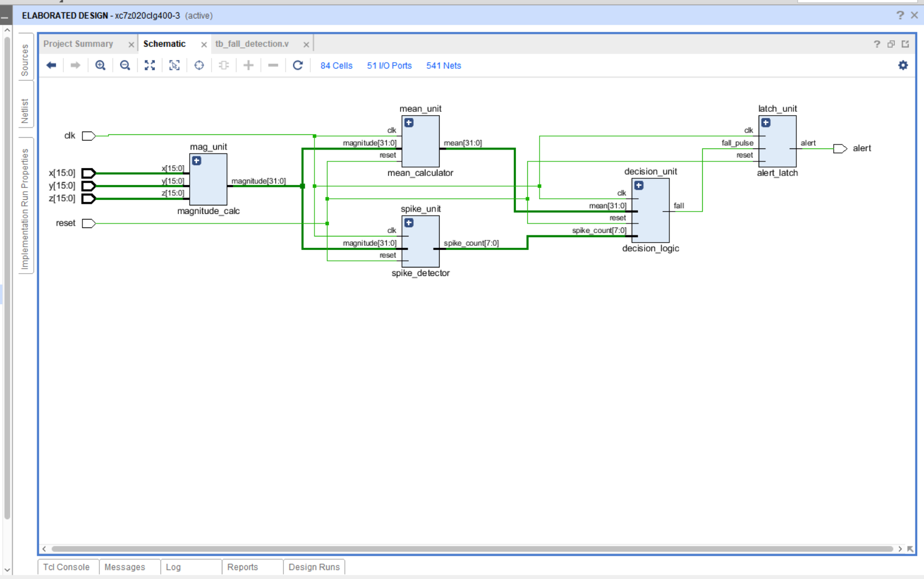Viewport: 924px width, 579px height.
Task: Click the "spike_detector" module label
Action: click(421, 273)
